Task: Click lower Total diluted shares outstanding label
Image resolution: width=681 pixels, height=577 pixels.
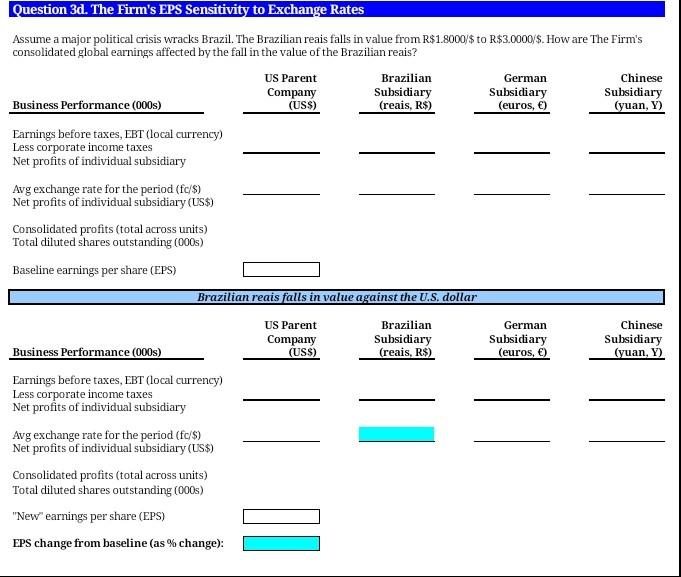Action: click(108, 490)
